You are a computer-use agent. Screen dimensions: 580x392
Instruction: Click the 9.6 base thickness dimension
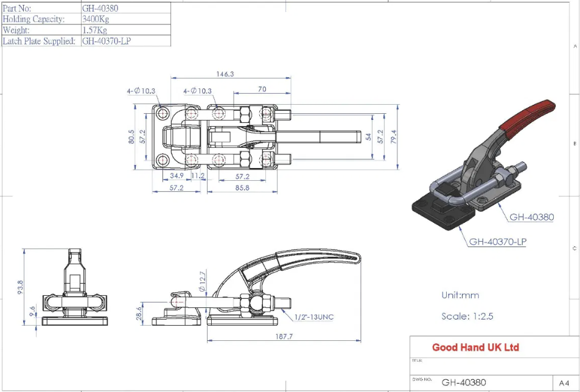click(32, 310)
